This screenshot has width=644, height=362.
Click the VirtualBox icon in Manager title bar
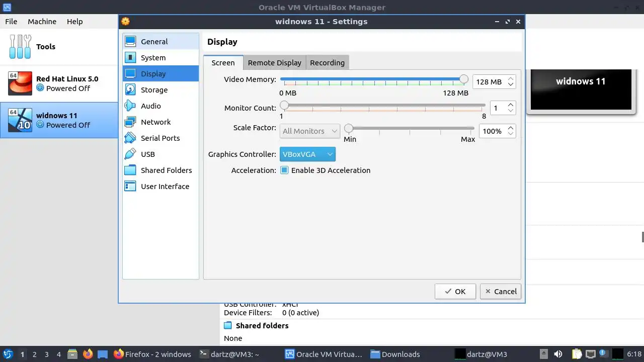(x=7, y=8)
